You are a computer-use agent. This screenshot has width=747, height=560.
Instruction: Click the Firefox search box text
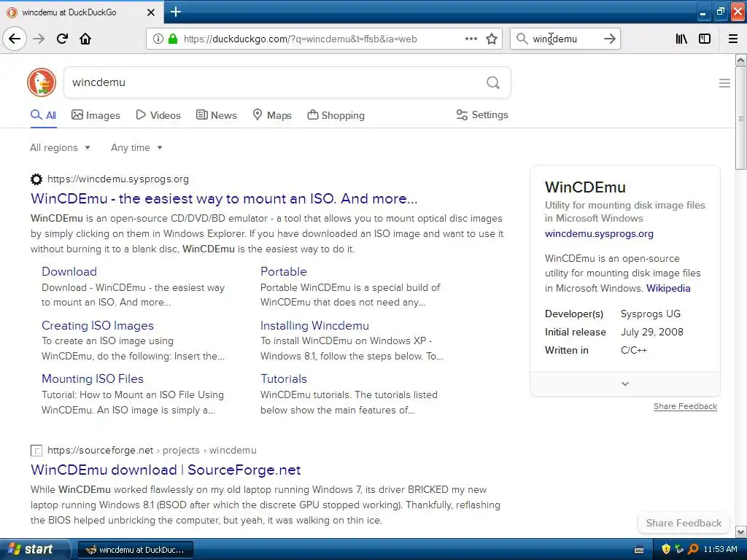click(554, 39)
